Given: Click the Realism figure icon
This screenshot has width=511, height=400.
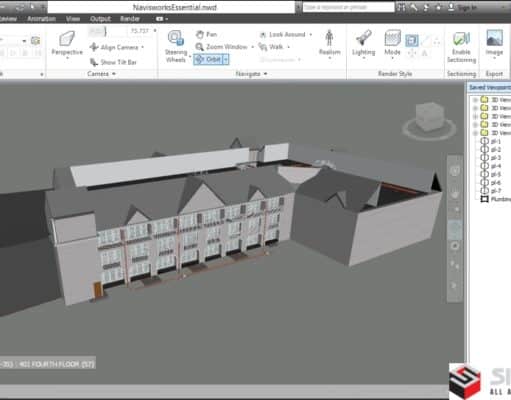Looking at the screenshot, I should pyautogui.click(x=329, y=38).
